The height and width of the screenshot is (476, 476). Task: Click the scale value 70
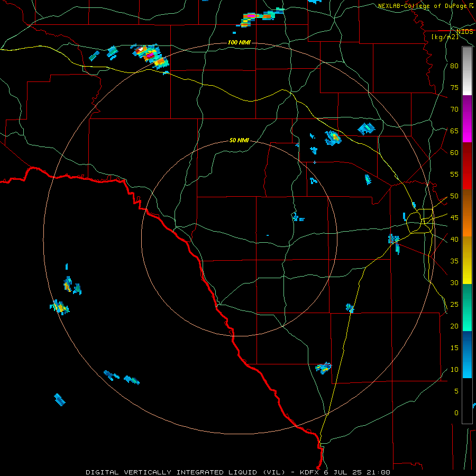click(x=454, y=109)
